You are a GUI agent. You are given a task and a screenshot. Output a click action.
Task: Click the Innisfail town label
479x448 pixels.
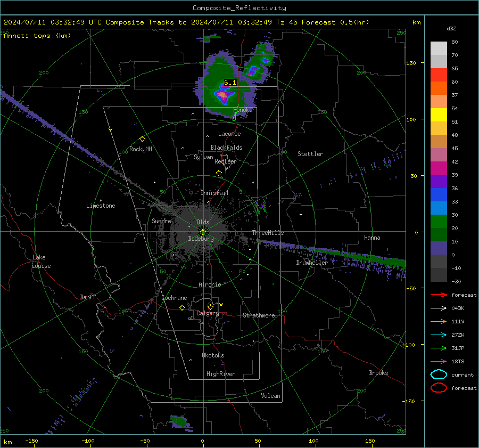coord(214,193)
